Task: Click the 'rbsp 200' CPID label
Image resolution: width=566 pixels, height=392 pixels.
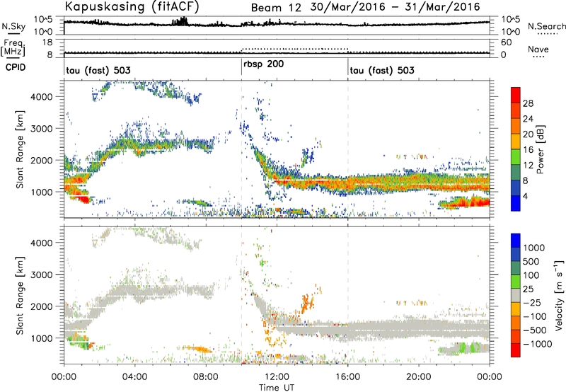Action: point(263,64)
